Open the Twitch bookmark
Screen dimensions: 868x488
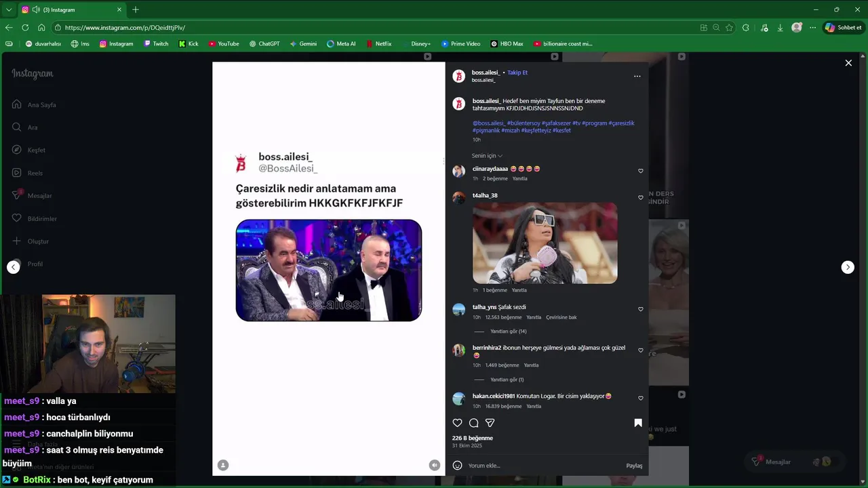click(x=156, y=43)
